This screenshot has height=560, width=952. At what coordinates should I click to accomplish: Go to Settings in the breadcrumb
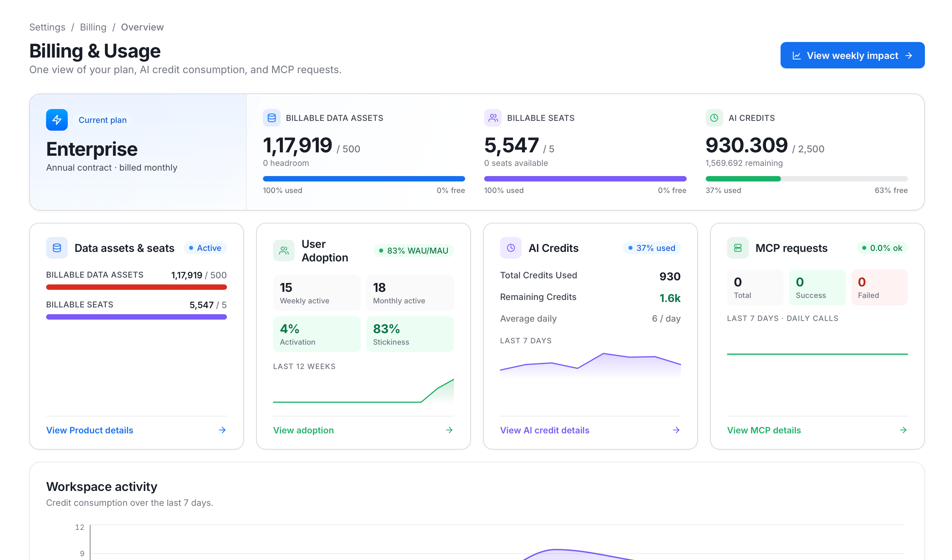[47, 27]
